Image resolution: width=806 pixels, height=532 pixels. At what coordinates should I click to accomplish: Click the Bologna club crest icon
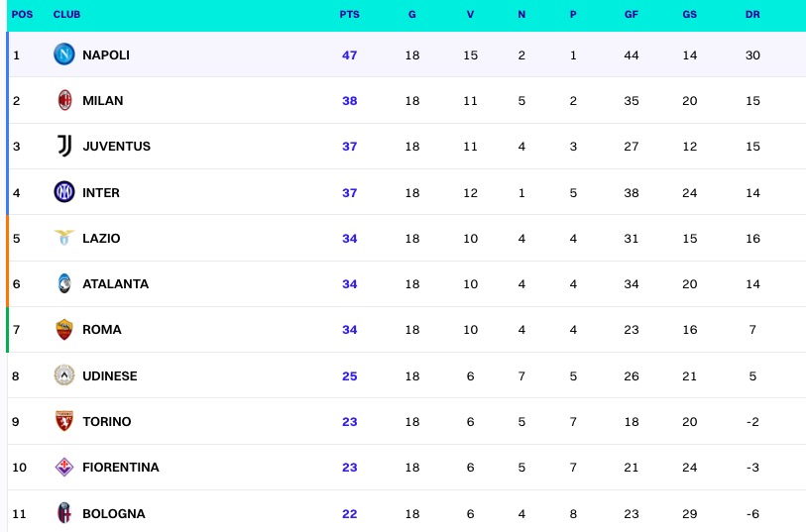[64, 513]
